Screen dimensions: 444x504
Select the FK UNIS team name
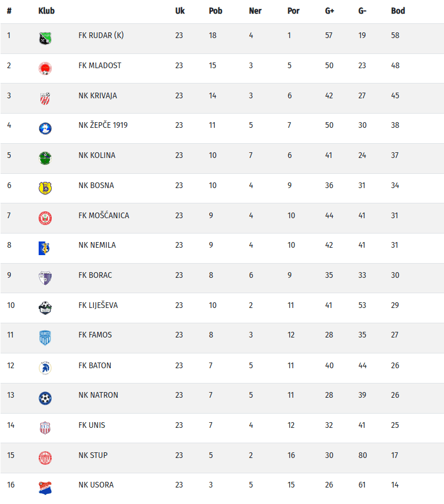tap(92, 425)
